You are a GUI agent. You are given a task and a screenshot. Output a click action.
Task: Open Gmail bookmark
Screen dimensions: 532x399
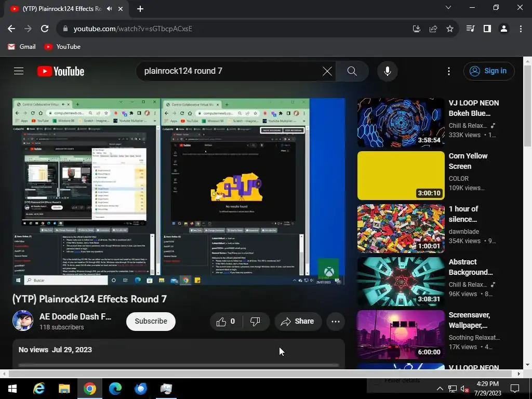point(22,47)
